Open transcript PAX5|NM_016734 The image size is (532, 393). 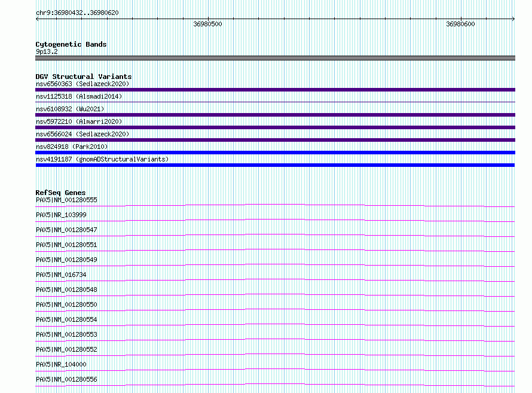pos(61,275)
